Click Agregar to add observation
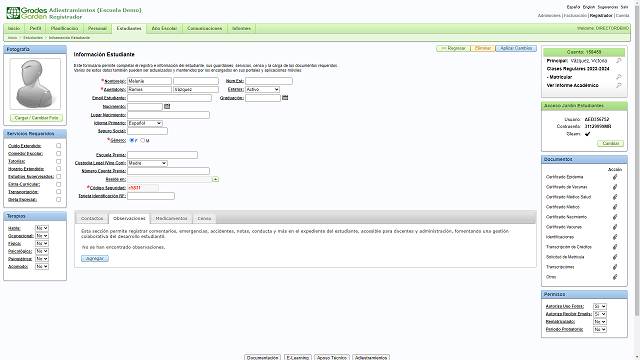 95,258
